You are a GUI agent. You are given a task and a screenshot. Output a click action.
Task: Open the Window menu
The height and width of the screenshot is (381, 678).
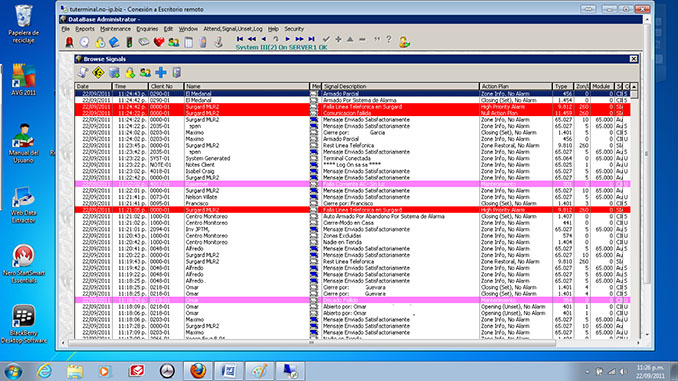coord(188,29)
